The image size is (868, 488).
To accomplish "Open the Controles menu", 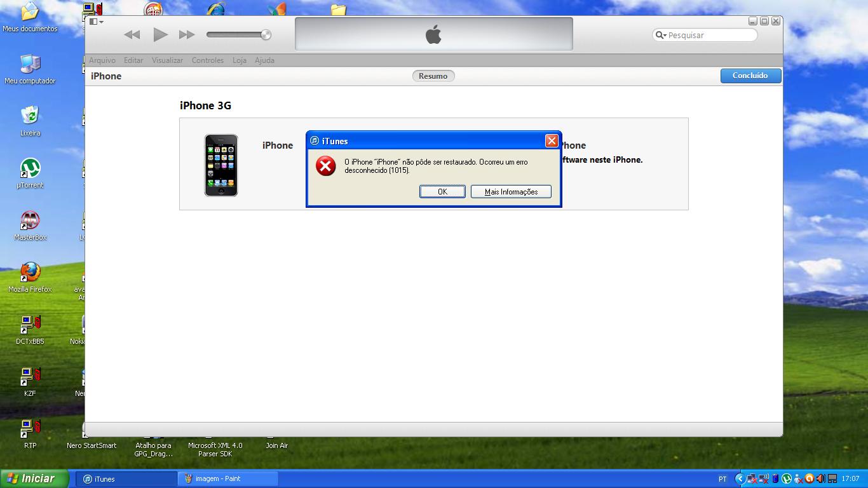I will [x=208, y=60].
